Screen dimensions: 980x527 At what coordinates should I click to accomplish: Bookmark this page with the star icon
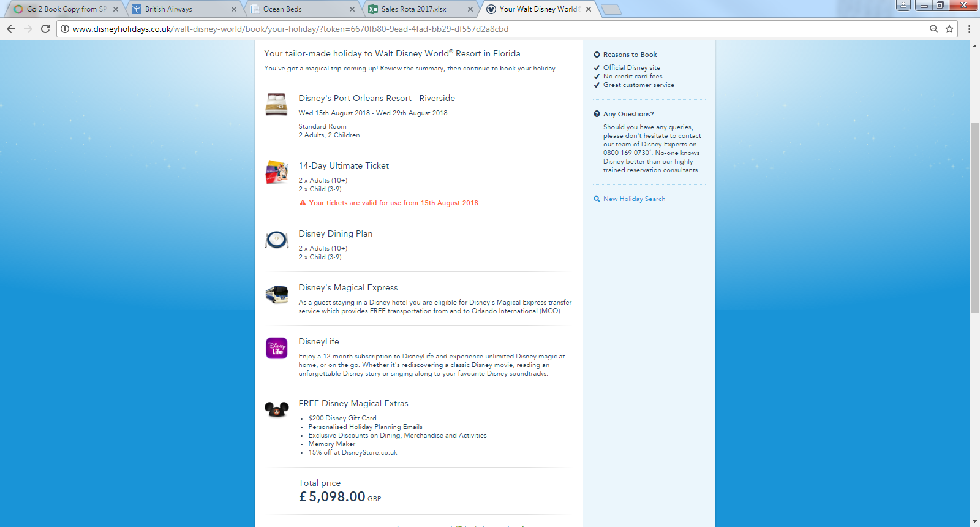tap(949, 29)
